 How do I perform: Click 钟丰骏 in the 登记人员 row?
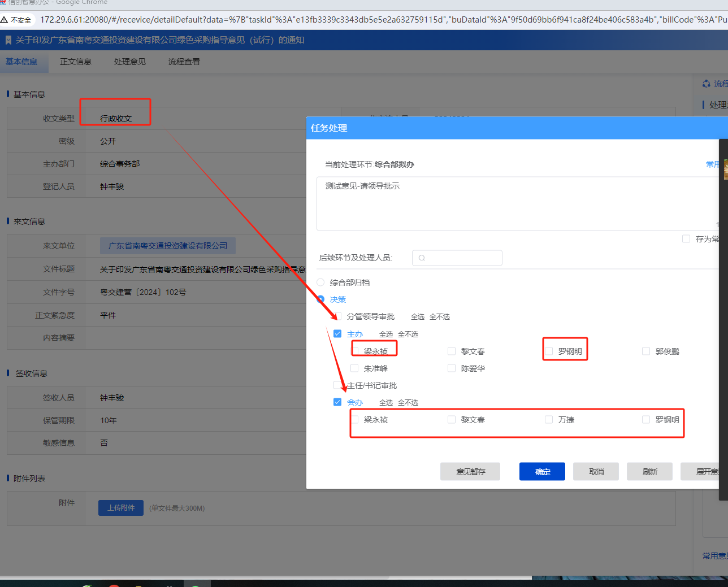[x=112, y=186]
